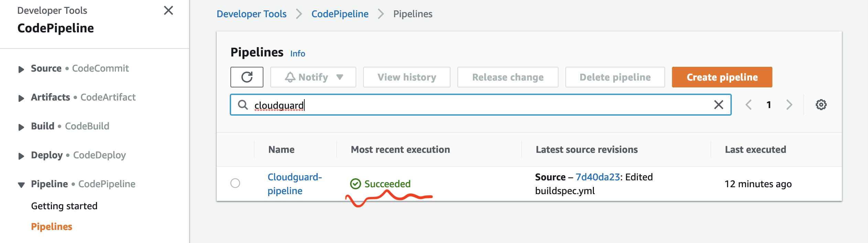The height and width of the screenshot is (243, 868).
Task: Click the refresh pipelines icon button
Action: [247, 77]
